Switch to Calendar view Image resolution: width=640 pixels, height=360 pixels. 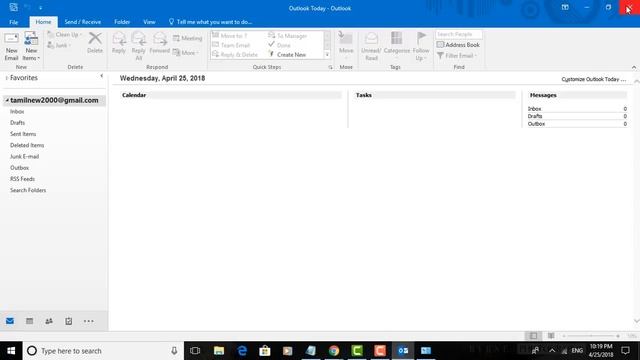pos(29,321)
